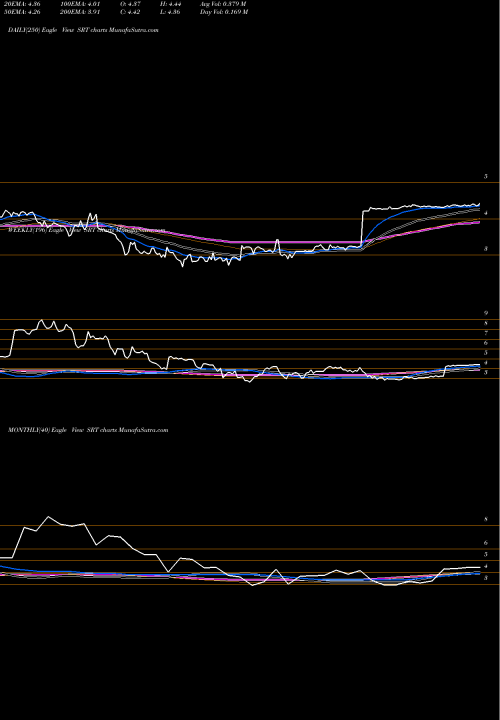Click the weekly chart axis label 8
This screenshot has width=500, height=720.
486,323
